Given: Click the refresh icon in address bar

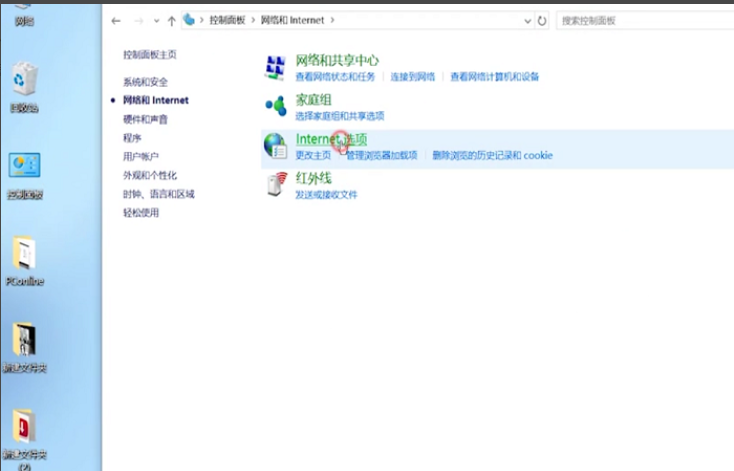Looking at the screenshot, I should point(542,20).
